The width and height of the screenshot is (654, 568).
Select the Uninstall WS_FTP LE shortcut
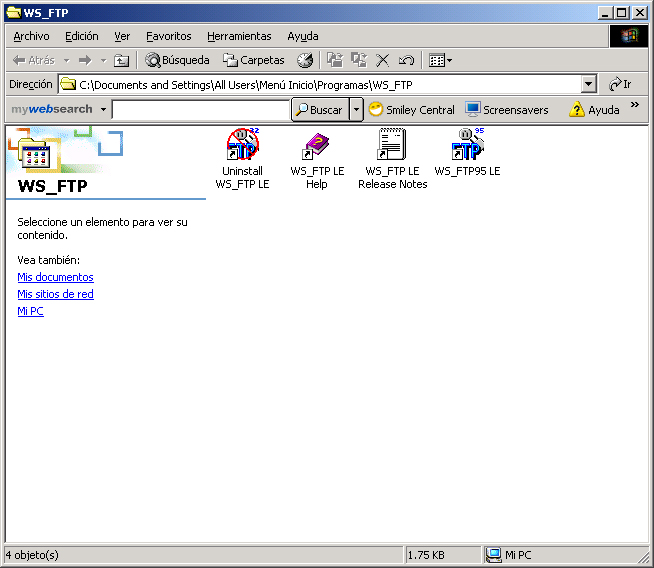pyautogui.click(x=242, y=158)
